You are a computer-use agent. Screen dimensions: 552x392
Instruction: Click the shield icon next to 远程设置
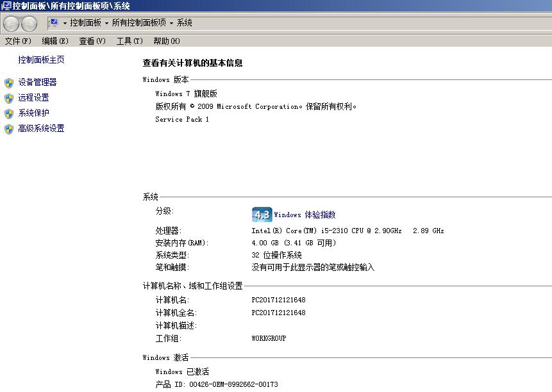point(8,97)
